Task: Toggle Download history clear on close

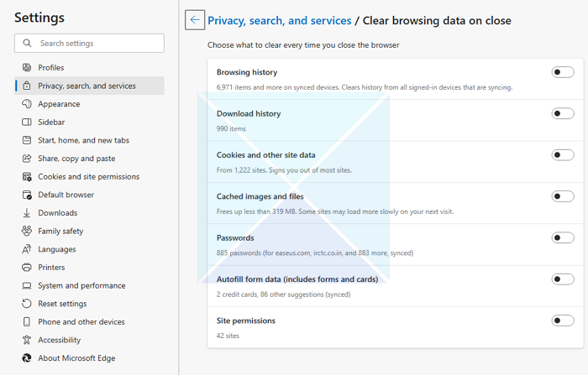Action: coord(563,113)
